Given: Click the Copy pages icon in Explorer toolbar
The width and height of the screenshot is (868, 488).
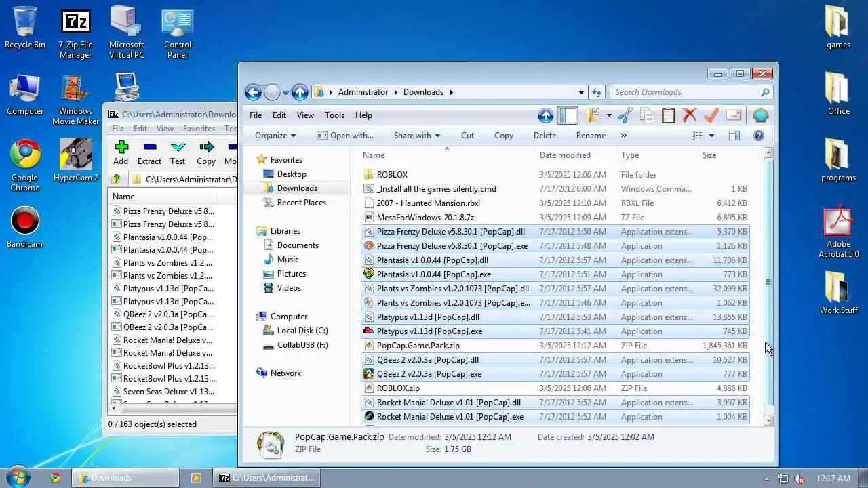Looking at the screenshot, I should coord(647,115).
